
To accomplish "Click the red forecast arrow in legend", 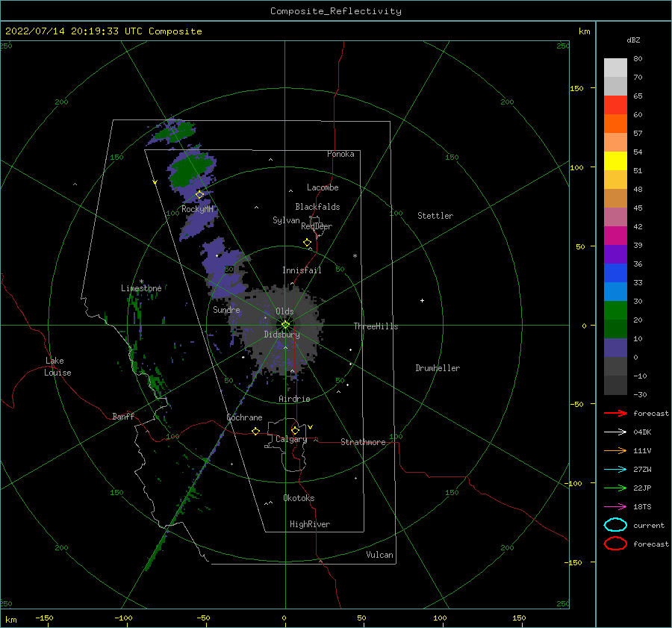I will tap(615, 413).
